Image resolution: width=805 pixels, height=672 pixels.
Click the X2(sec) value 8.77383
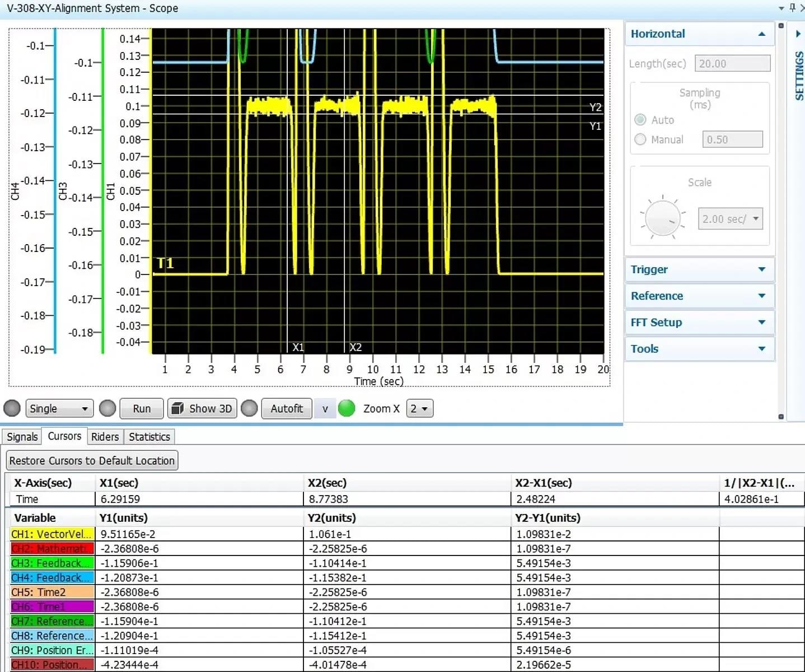click(x=329, y=499)
